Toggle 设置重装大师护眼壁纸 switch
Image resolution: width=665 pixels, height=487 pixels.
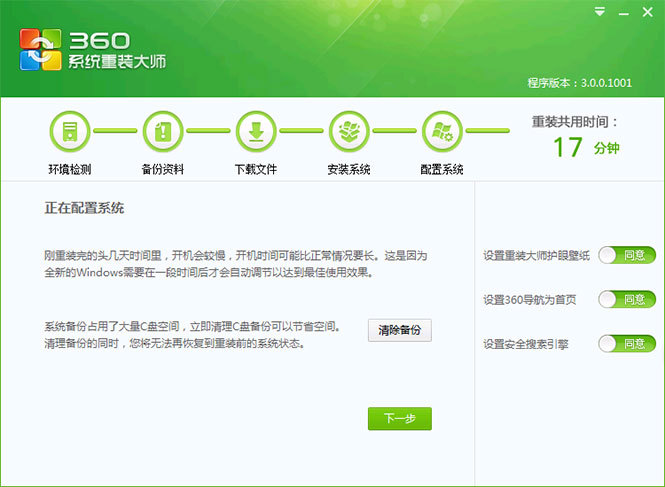click(627, 255)
